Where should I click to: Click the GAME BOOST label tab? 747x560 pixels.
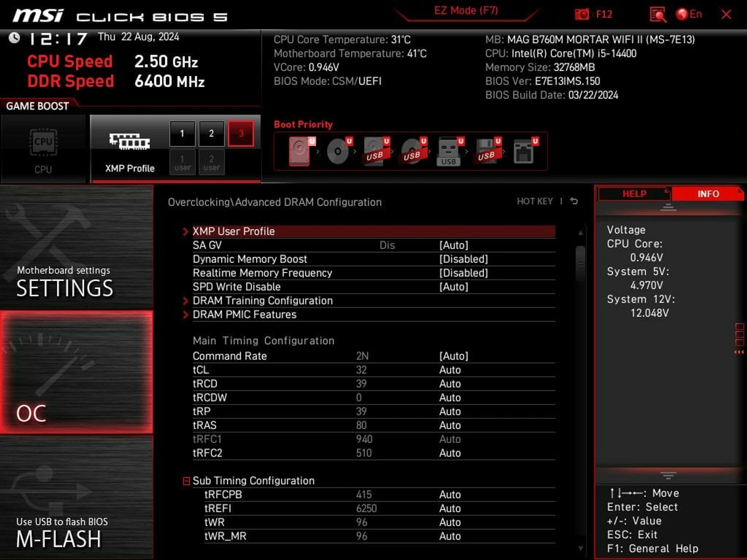[x=37, y=106]
